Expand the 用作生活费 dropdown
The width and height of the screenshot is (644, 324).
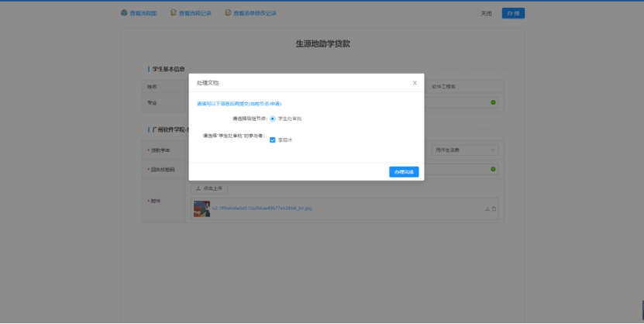[465, 150]
